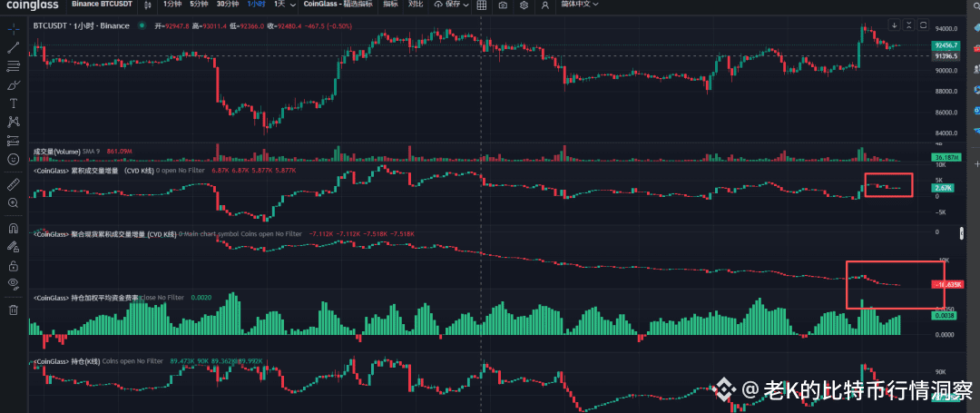
Task: Toggle lock all drawings padlock
Action: click(x=13, y=266)
